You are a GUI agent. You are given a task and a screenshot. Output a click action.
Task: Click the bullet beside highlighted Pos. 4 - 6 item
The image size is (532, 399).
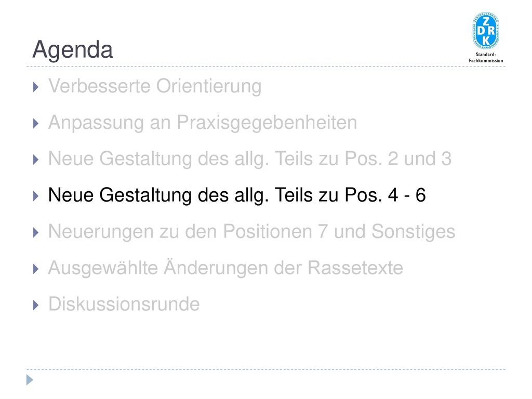[36, 196]
